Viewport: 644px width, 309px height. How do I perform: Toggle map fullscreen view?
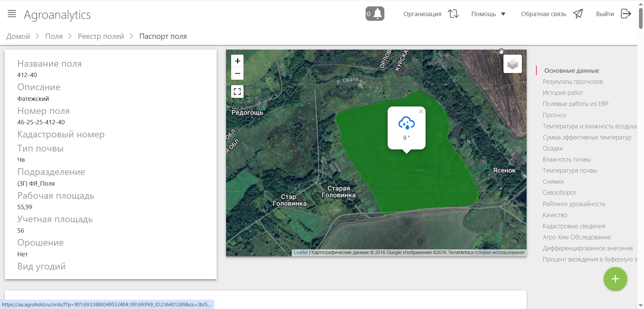click(237, 91)
